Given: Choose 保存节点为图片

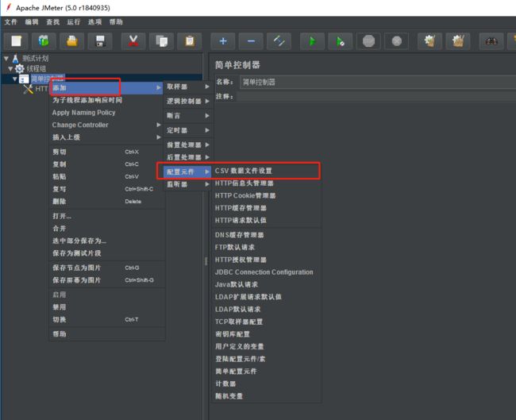Looking at the screenshot, I should 106,268.
